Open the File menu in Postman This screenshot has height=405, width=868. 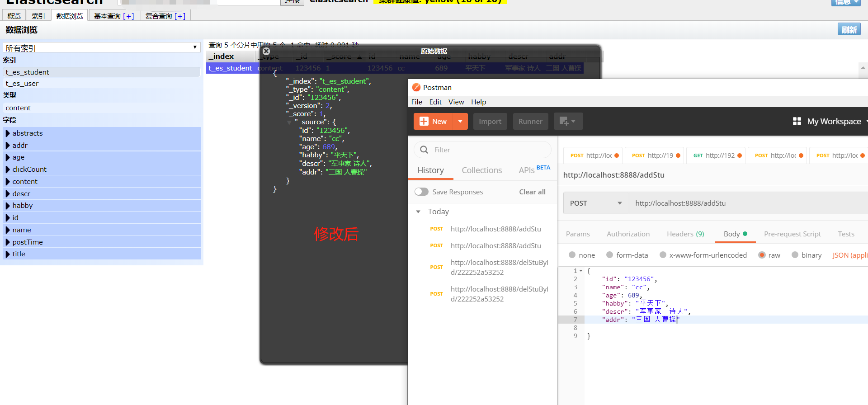click(x=416, y=102)
